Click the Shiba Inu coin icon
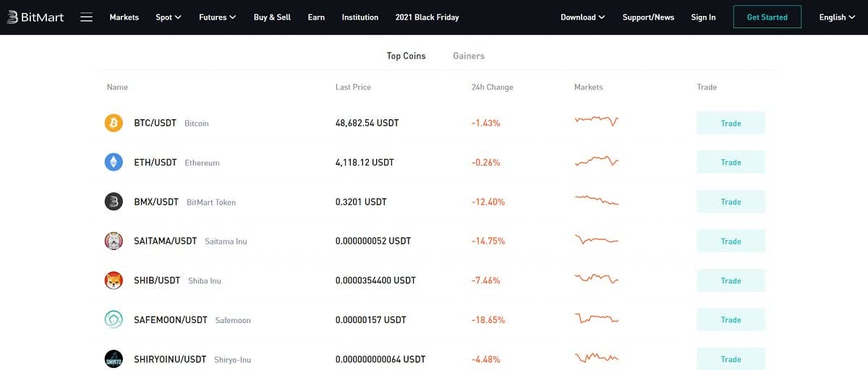The height and width of the screenshot is (378, 868). (x=114, y=280)
